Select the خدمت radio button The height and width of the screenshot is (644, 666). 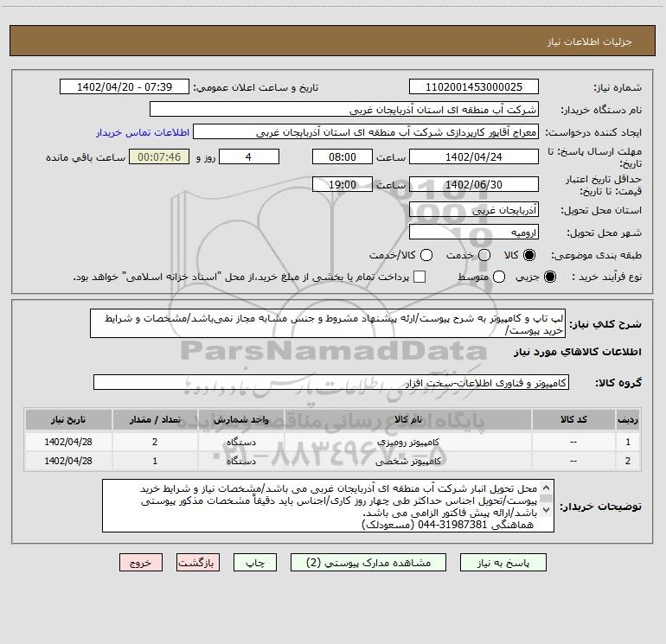(x=484, y=255)
